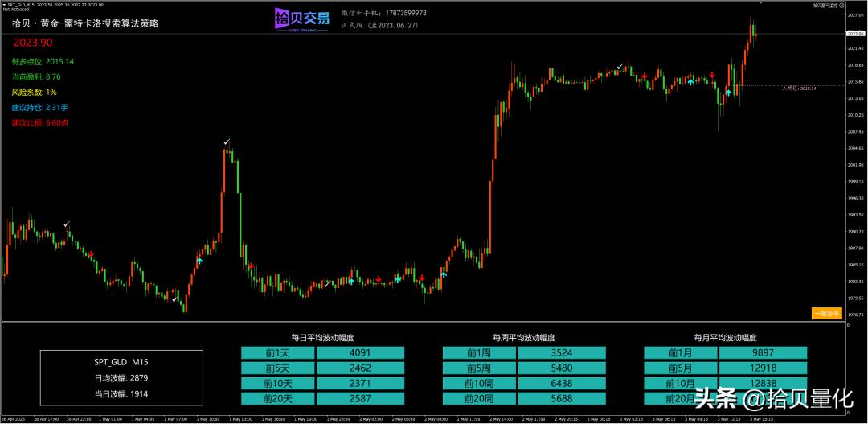The height and width of the screenshot is (424, 868).
Task: Click the 前10天 cell
Action: tap(278, 384)
